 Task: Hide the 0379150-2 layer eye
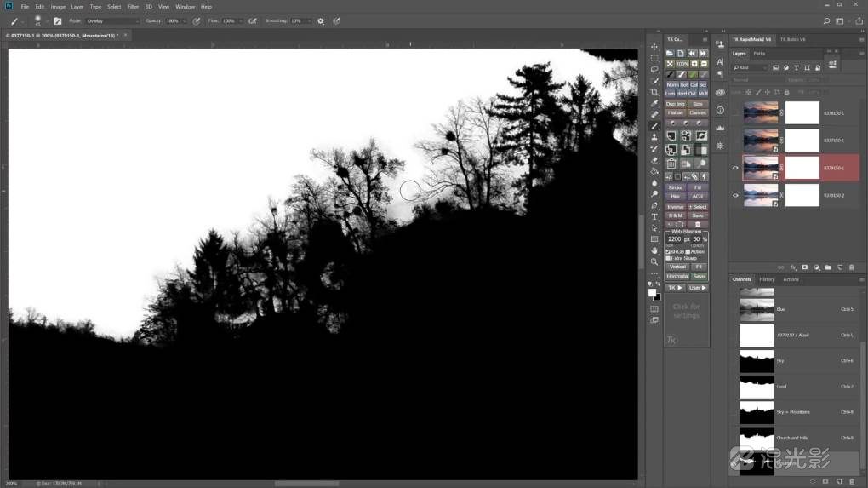click(736, 196)
